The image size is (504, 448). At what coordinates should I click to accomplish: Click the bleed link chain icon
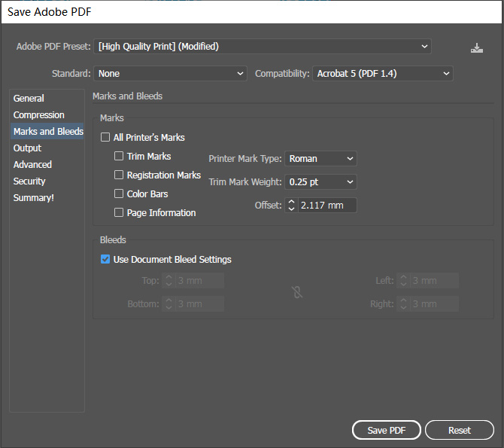(x=297, y=292)
